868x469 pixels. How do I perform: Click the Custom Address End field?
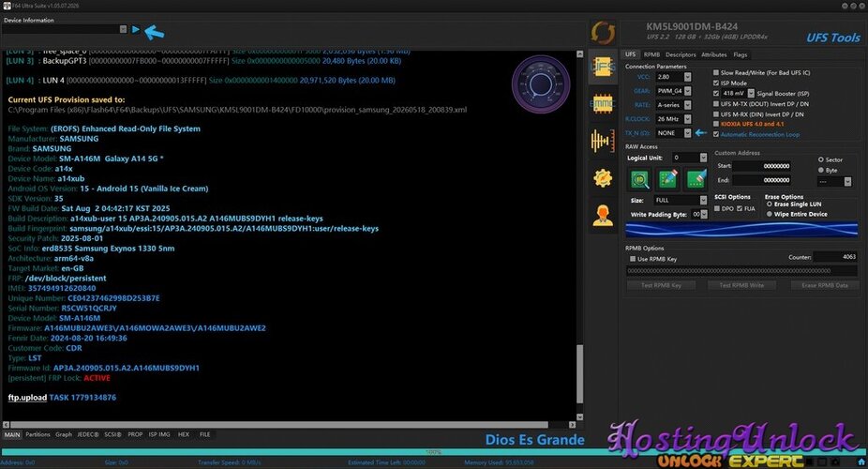click(763, 180)
